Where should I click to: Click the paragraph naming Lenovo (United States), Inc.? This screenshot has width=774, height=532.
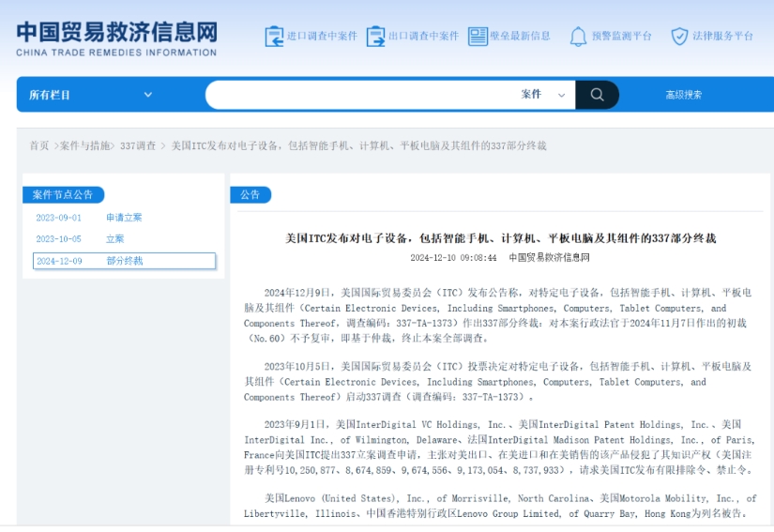coord(499,506)
